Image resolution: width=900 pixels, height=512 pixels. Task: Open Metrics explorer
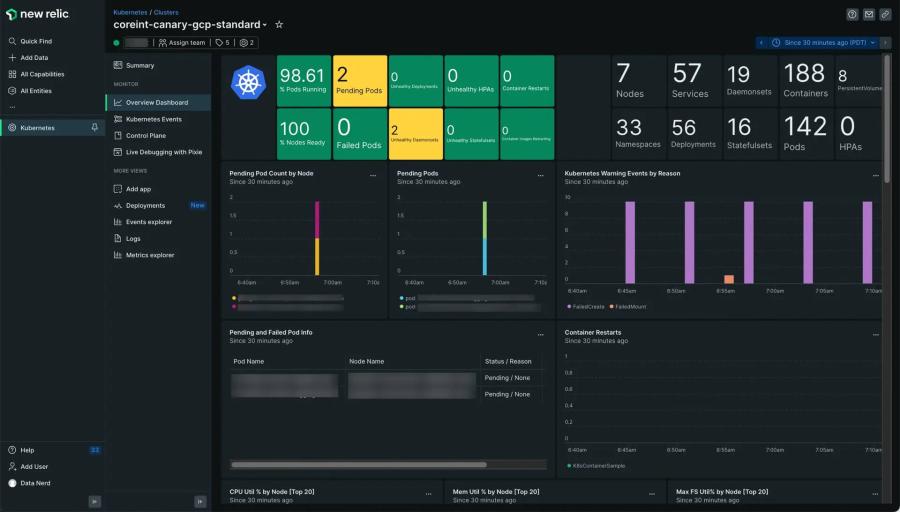point(158,255)
